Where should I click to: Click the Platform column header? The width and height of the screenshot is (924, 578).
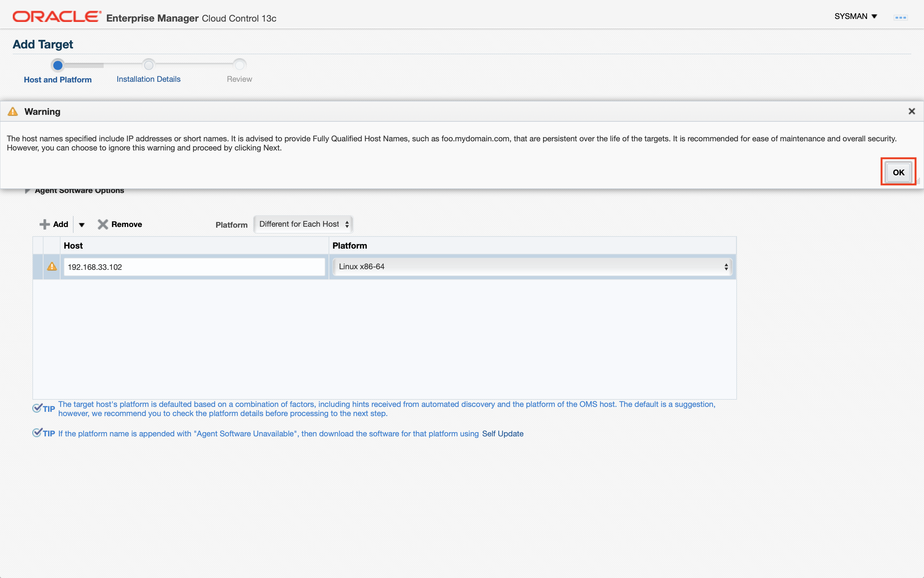[x=532, y=245]
